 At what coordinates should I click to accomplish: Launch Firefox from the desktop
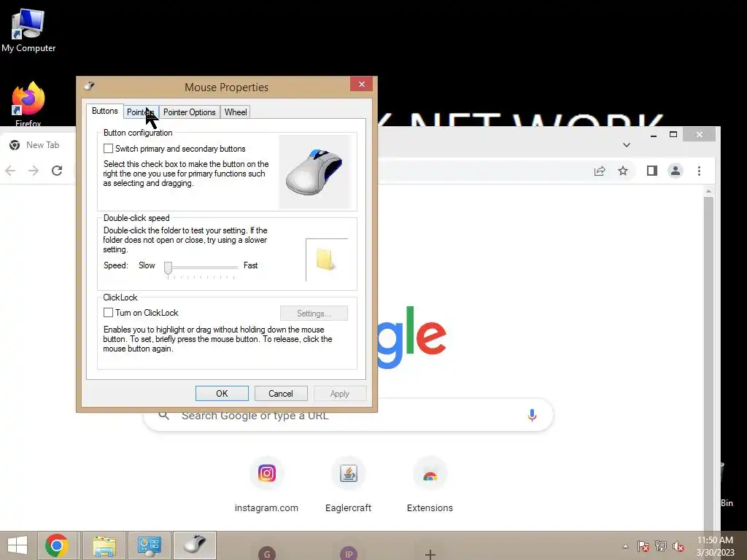coord(28,104)
